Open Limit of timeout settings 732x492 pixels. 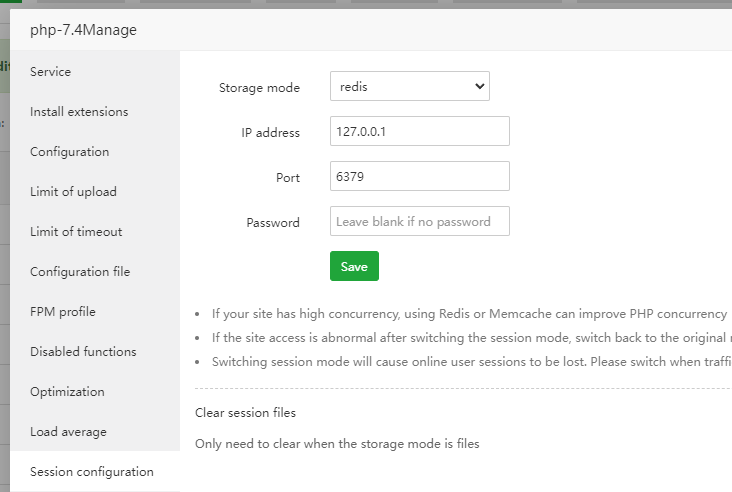(76, 232)
